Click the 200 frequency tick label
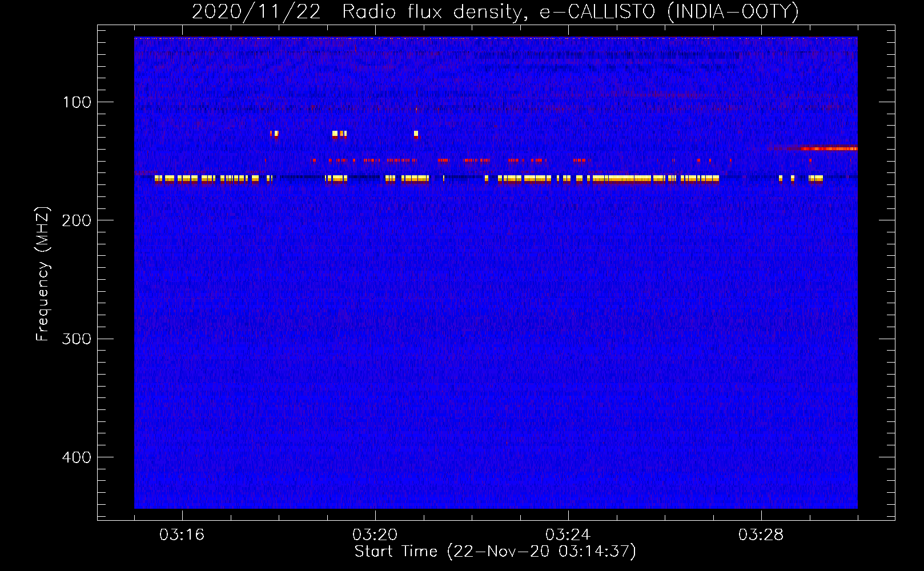 click(x=77, y=220)
